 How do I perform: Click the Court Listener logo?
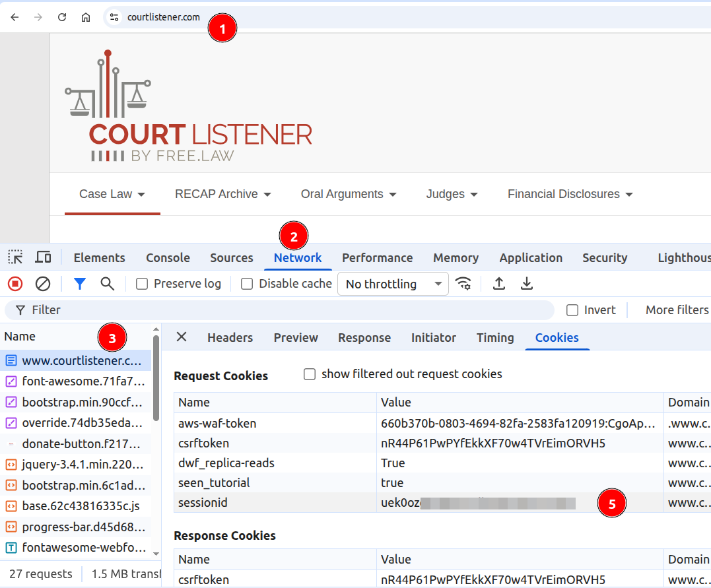tap(189, 106)
